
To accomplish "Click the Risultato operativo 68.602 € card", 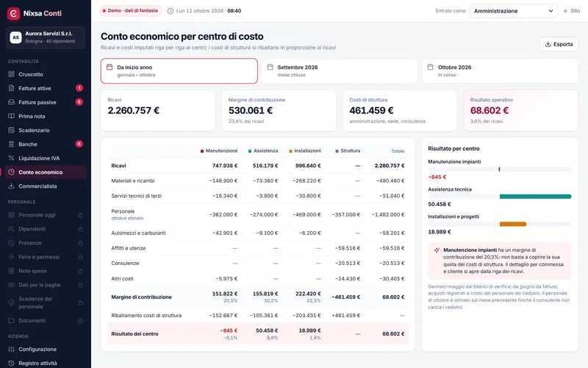I will (520, 110).
